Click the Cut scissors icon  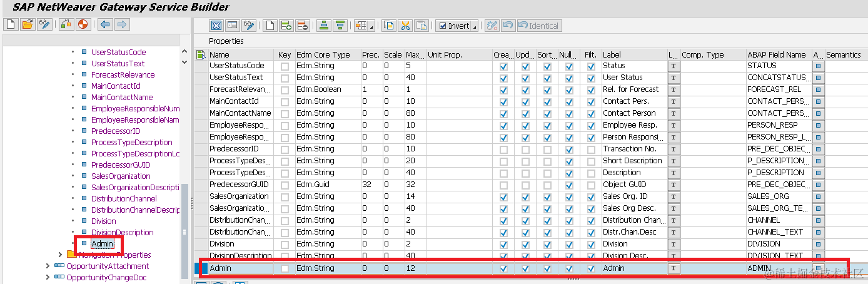click(x=405, y=26)
